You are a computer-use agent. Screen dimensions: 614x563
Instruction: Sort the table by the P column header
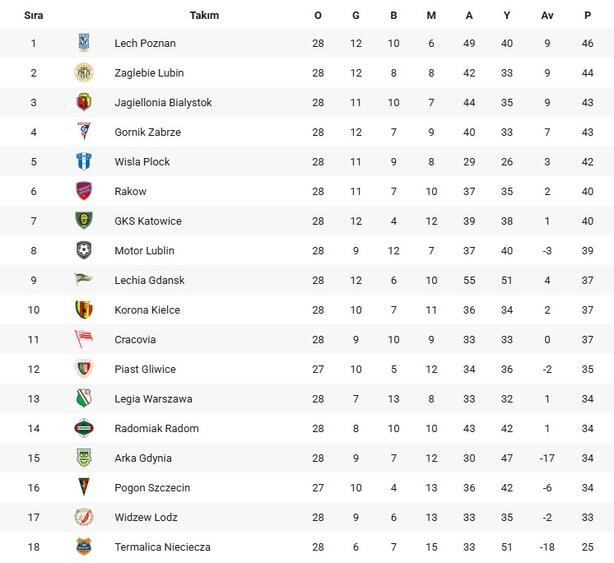pyautogui.click(x=587, y=15)
